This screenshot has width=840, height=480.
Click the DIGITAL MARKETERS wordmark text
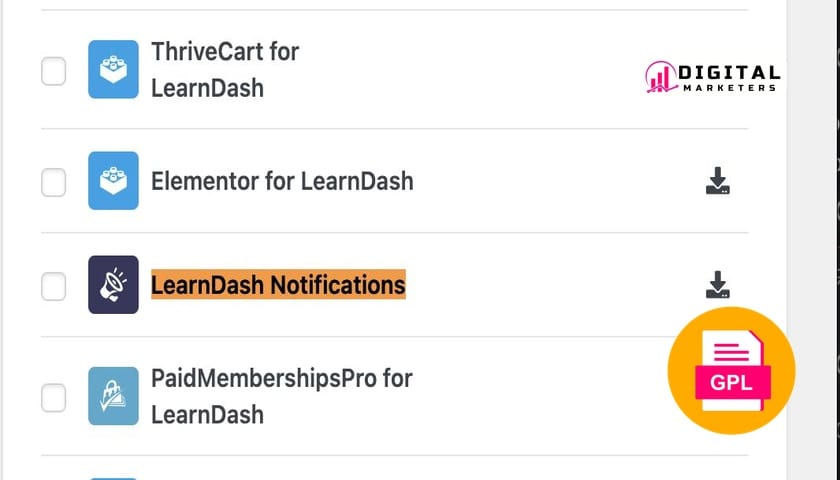tap(729, 78)
